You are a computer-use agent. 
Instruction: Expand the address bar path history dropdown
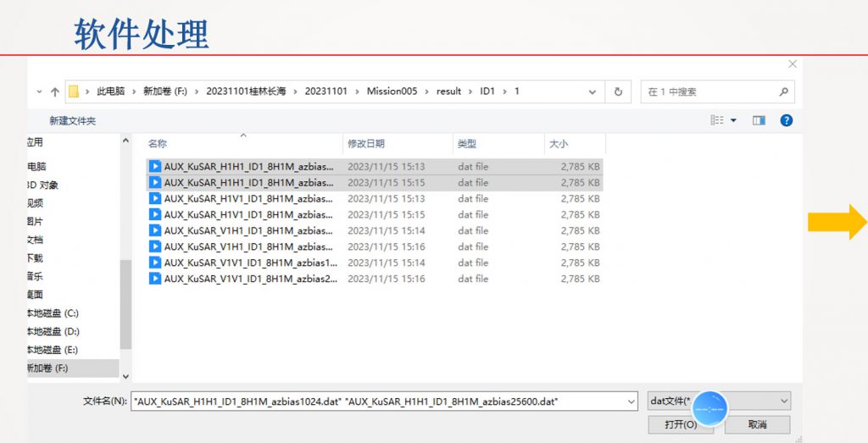pyautogui.click(x=593, y=91)
